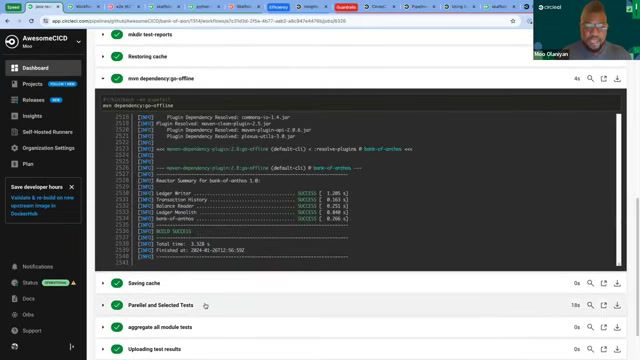Open Validate & re-build on new upstream image link
This screenshot has height=360, width=640.
click(42, 205)
